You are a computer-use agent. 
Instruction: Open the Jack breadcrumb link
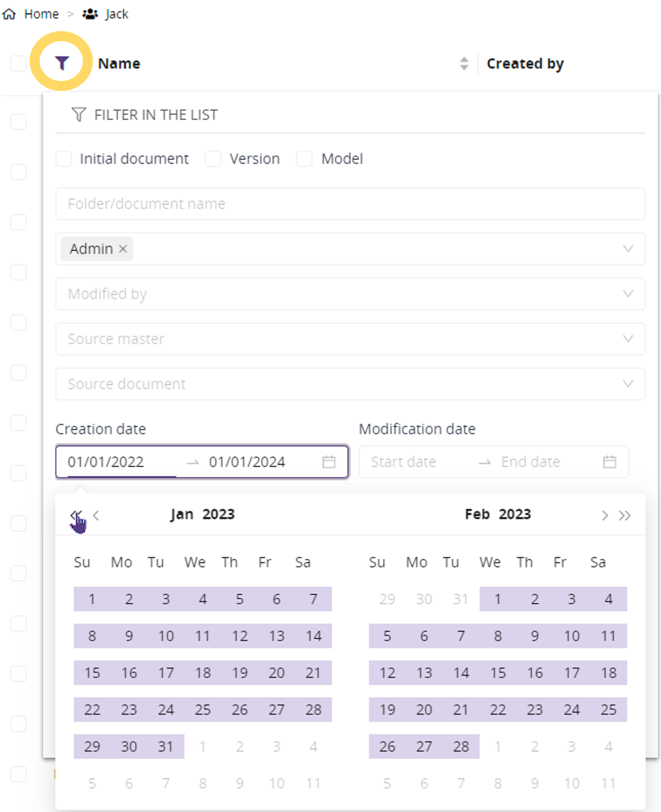[116, 14]
